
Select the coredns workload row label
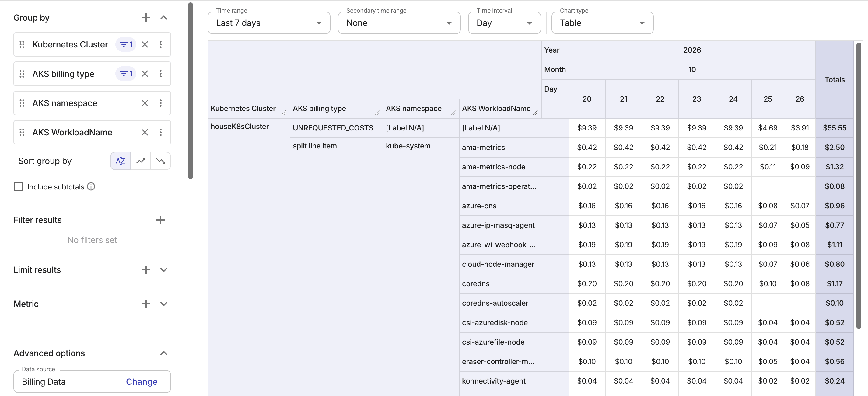475,283
